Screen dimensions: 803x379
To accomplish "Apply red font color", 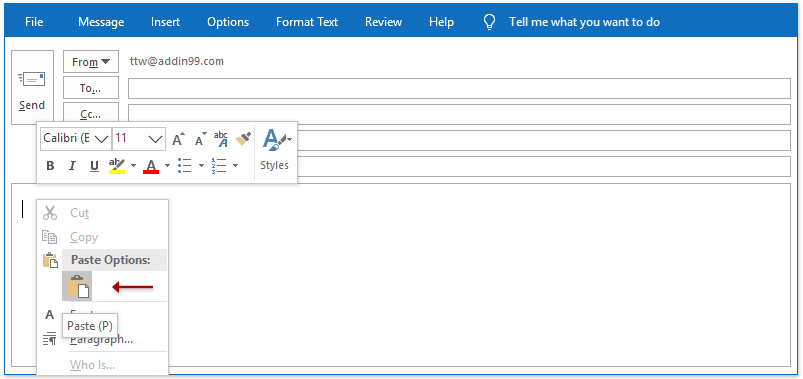I will point(151,165).
